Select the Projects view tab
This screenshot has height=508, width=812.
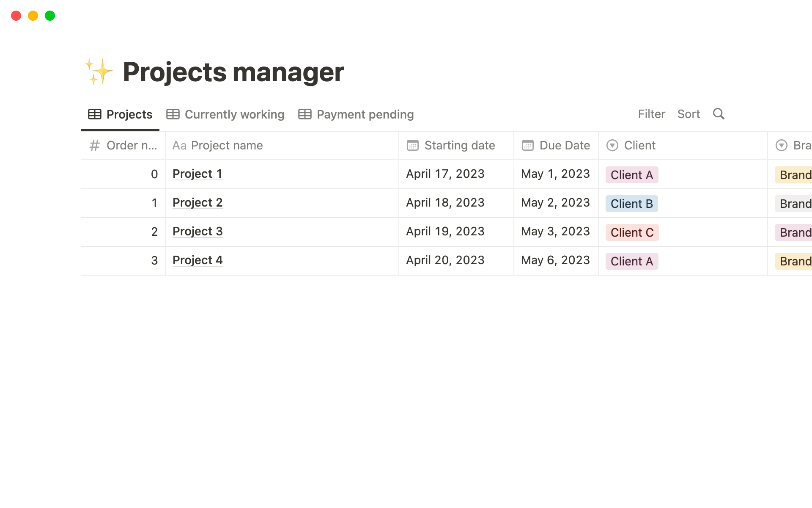[x=129, y=114]
